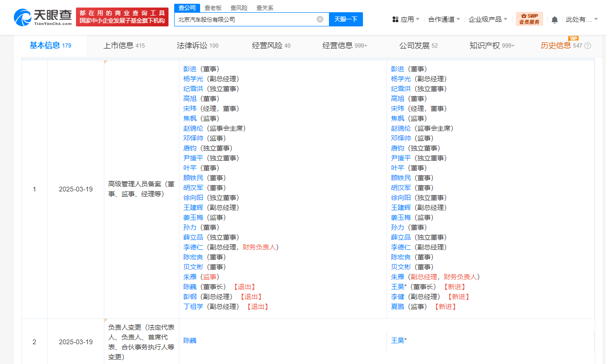606x364 pixels.
Task: Open 杨学光 in the before-change column
Action: click(194, 79)
